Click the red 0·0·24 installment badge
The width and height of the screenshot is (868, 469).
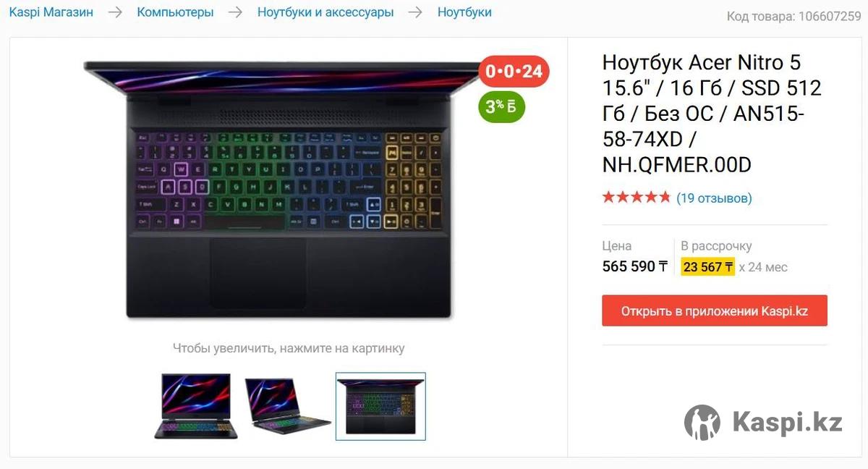coord(514,72)
